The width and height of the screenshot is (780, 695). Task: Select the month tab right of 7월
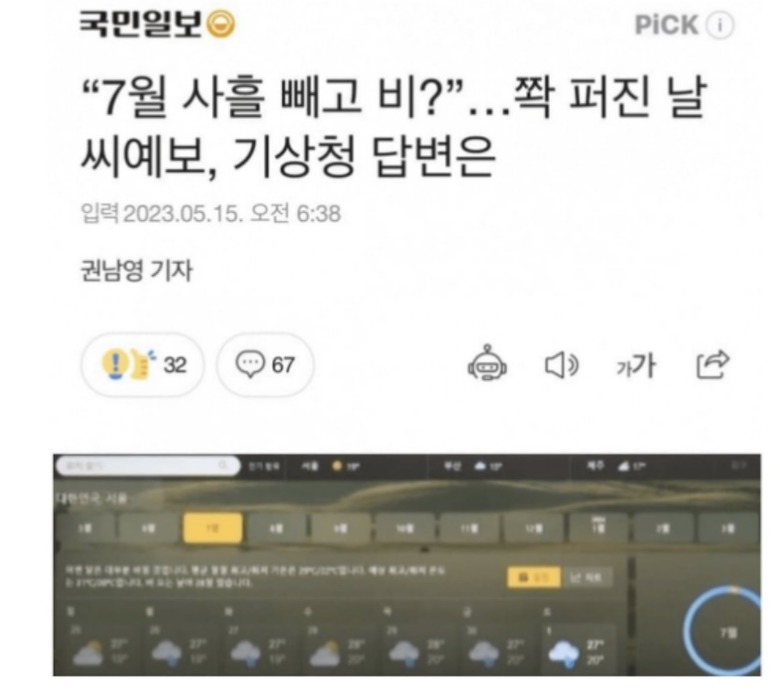[277, 528]
